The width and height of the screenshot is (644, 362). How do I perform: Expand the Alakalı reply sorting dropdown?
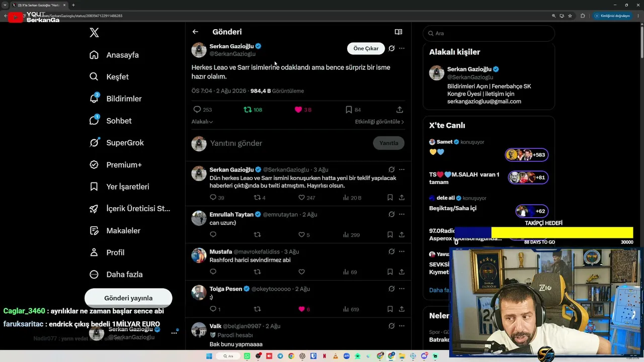point(202,122)
